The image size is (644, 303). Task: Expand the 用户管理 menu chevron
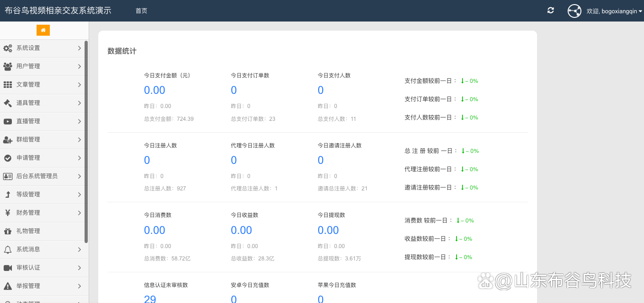click(80, 66)
